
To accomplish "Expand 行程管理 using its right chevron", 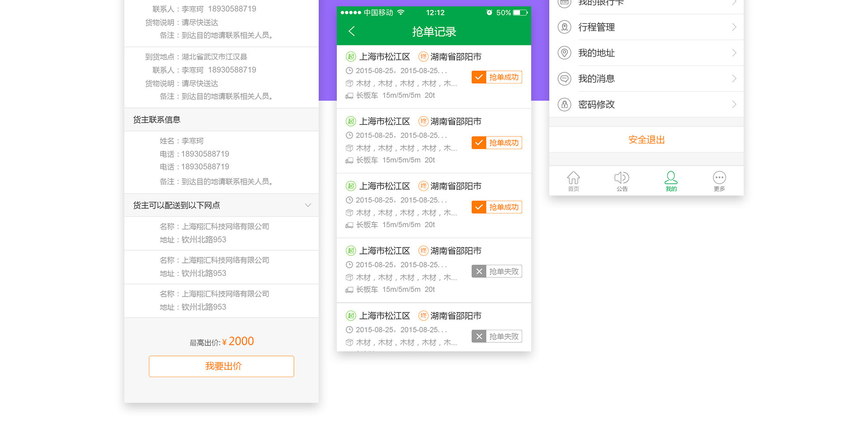I will pyautogui.click(x=734, y=27).
